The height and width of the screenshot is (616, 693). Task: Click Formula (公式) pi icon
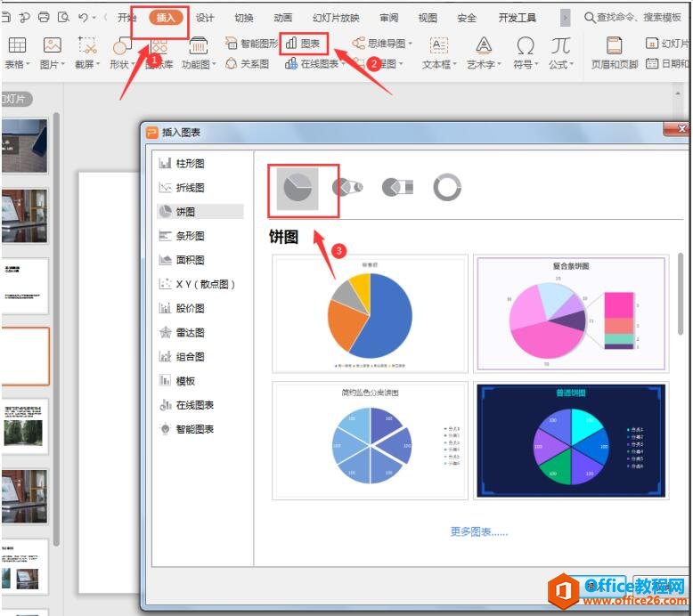pos(560,45)
